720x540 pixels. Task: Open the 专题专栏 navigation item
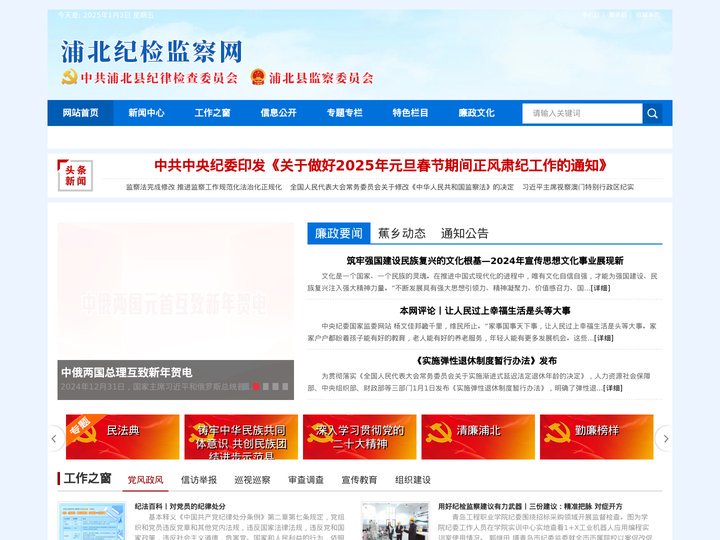click(x=344, y=113)
